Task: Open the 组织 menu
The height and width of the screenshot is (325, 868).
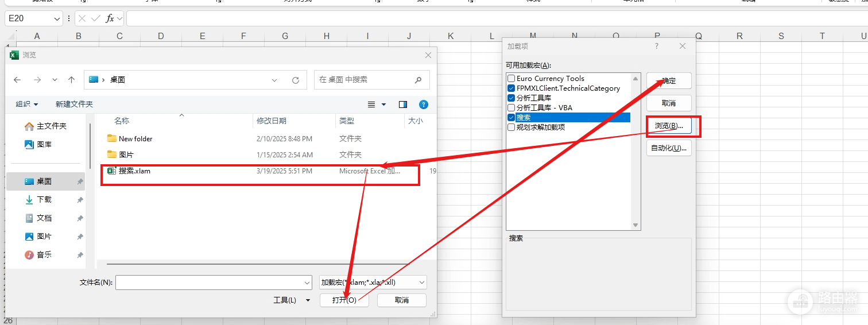Action: (27, 104)
